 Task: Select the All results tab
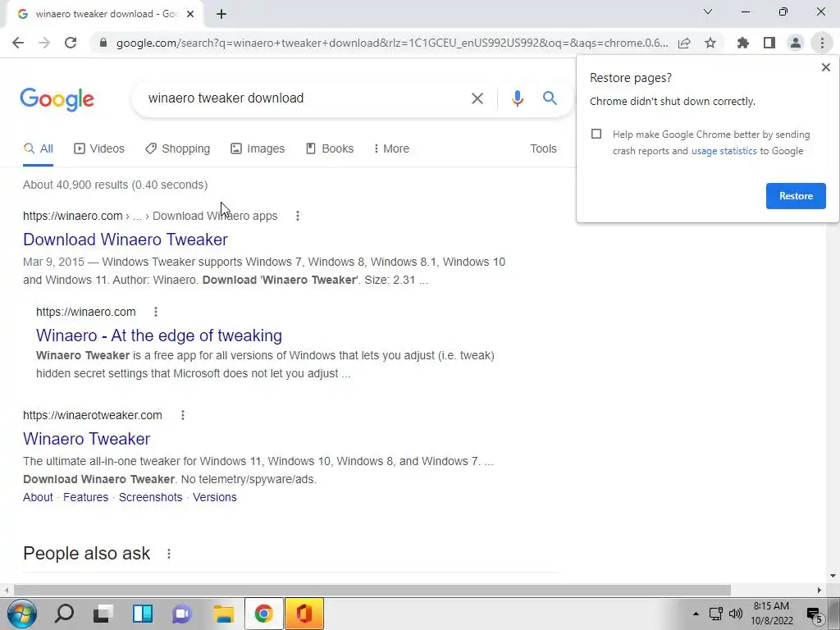click(x=38, y=149)
